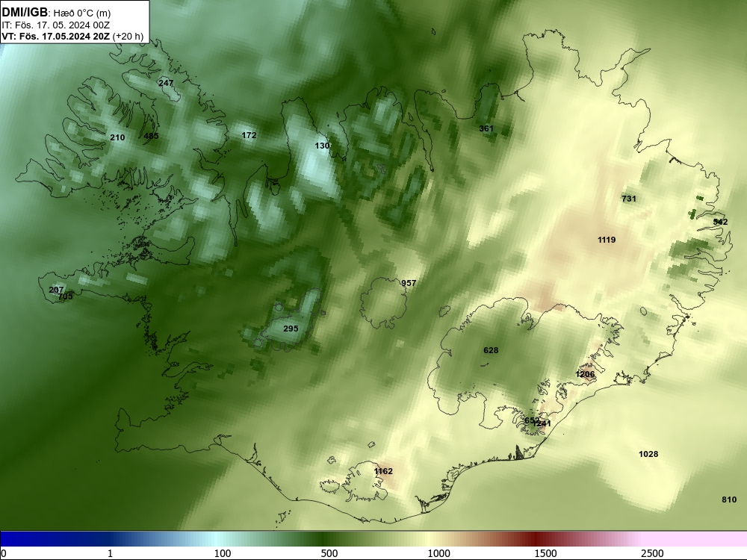Click the 361 height value on the map
The width and height of the screenshot is (747, 560).
point(486,128)
